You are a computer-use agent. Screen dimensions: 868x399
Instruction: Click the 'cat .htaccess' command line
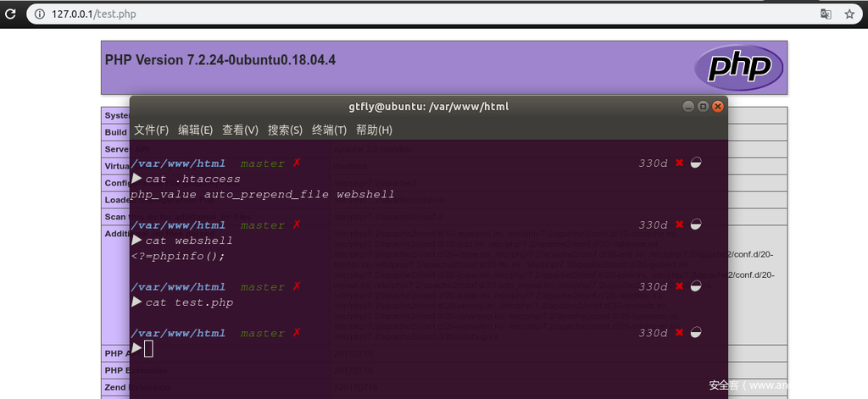tap(192, 179)
